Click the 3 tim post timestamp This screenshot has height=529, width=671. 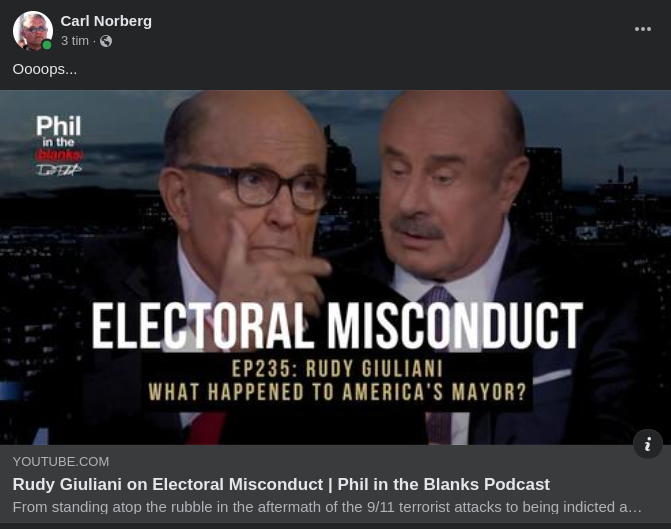point(75,41)
